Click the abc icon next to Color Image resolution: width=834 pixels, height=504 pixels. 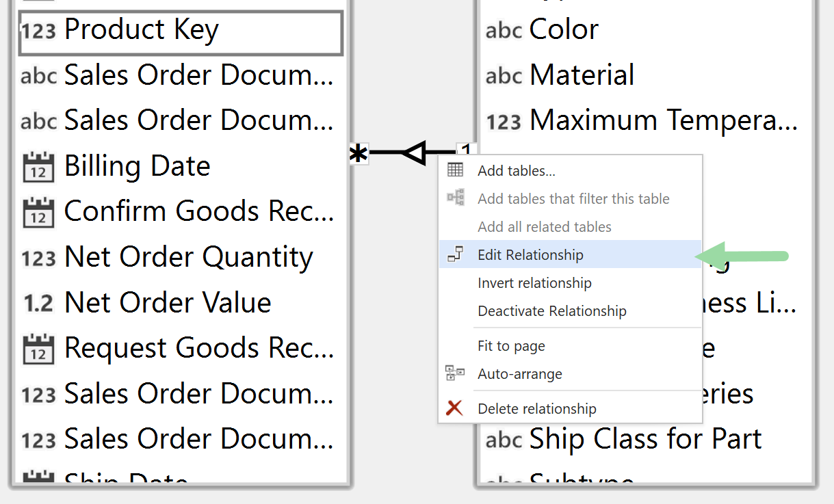click(504, 29)
